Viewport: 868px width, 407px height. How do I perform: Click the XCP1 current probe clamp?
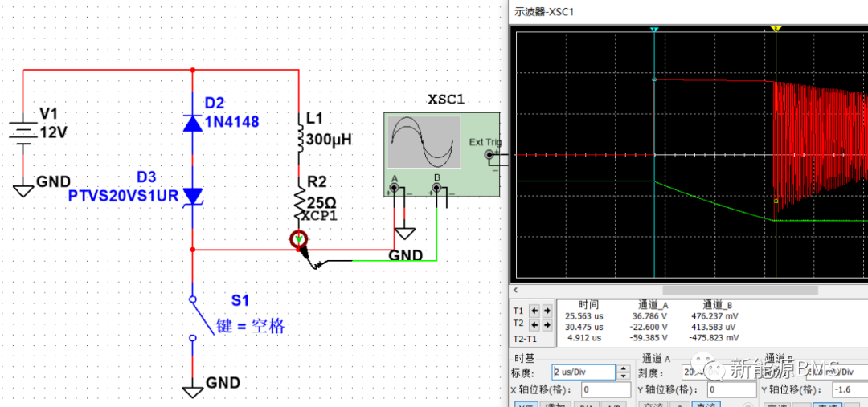(x=299, y=239)
